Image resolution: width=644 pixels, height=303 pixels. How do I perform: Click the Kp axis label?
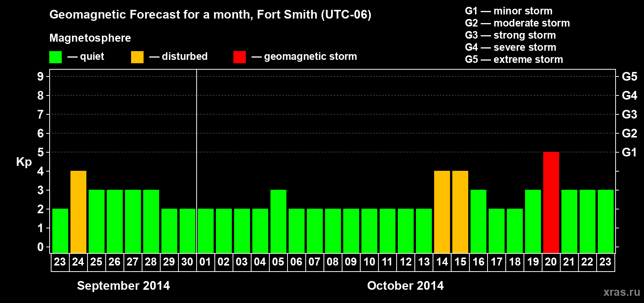tap(24, 162)
